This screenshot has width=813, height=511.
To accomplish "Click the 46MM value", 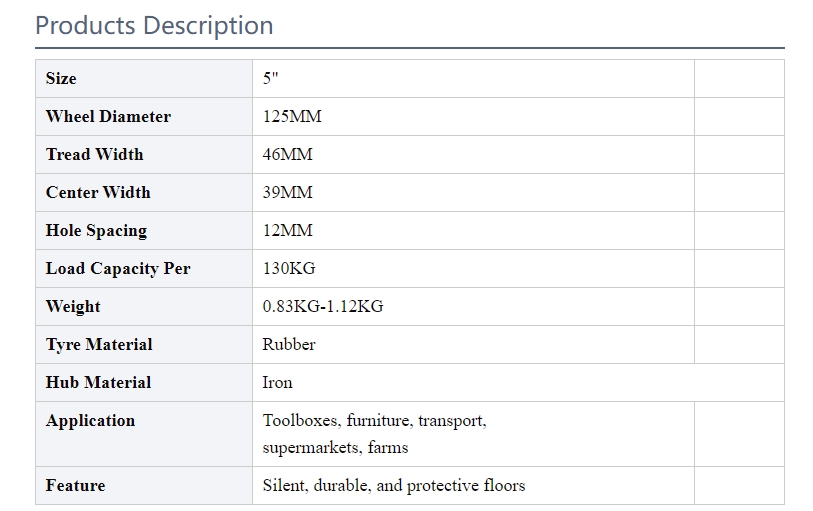I will (x=287, y=154).
